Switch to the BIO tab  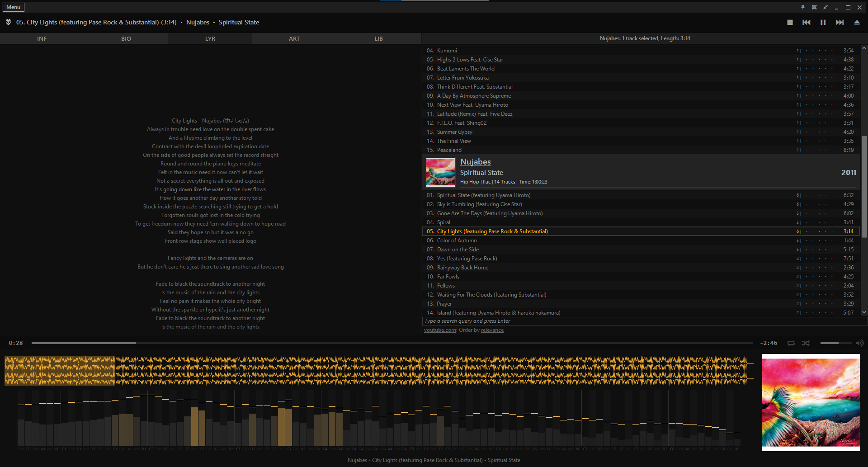pyautogui.click(x=126, y=39)
